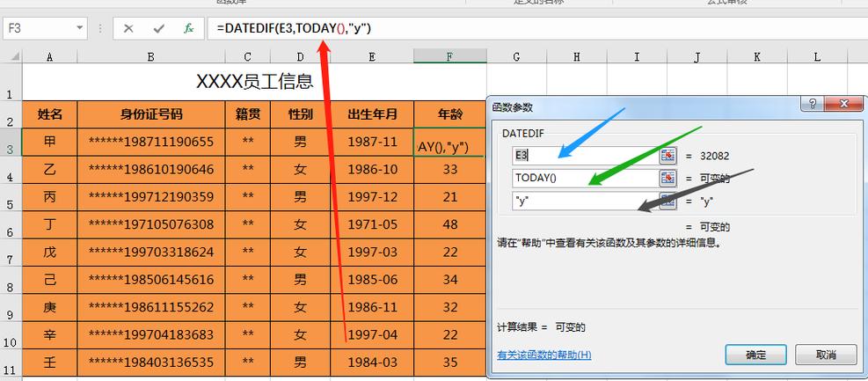The width and height of the screenshot is (868, 381).
Task: Click ID cell ******198610190646
Action: pyautogui.click(x=151, y=170)
